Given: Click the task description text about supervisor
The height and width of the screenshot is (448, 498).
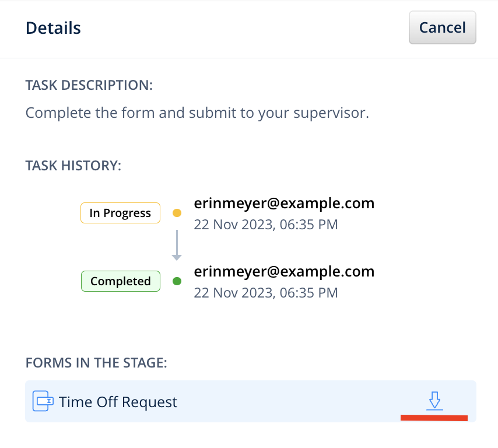Looking at the screenshot, I should click(197, 112).
